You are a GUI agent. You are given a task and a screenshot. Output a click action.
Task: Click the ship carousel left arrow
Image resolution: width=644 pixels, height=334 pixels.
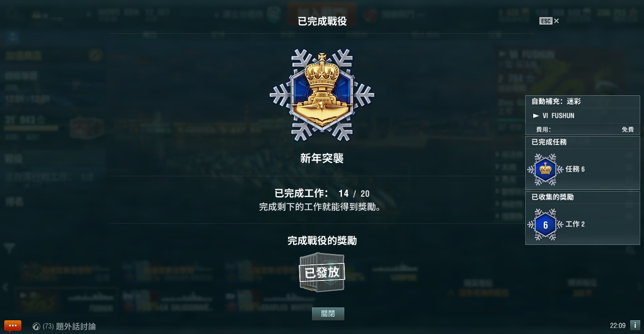click(5, 287)
